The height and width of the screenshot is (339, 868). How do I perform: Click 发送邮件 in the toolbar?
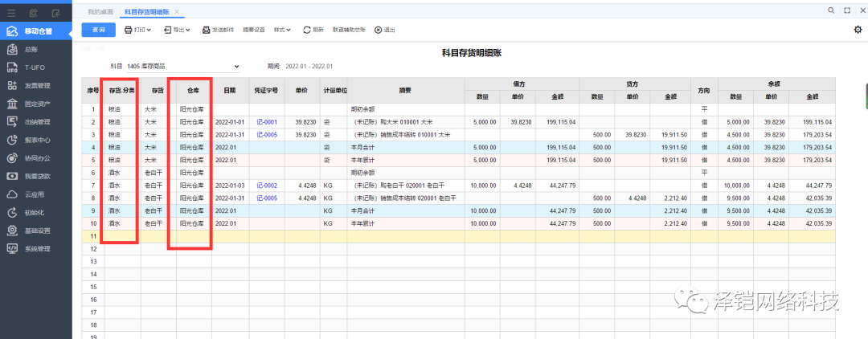pos(218,30)
